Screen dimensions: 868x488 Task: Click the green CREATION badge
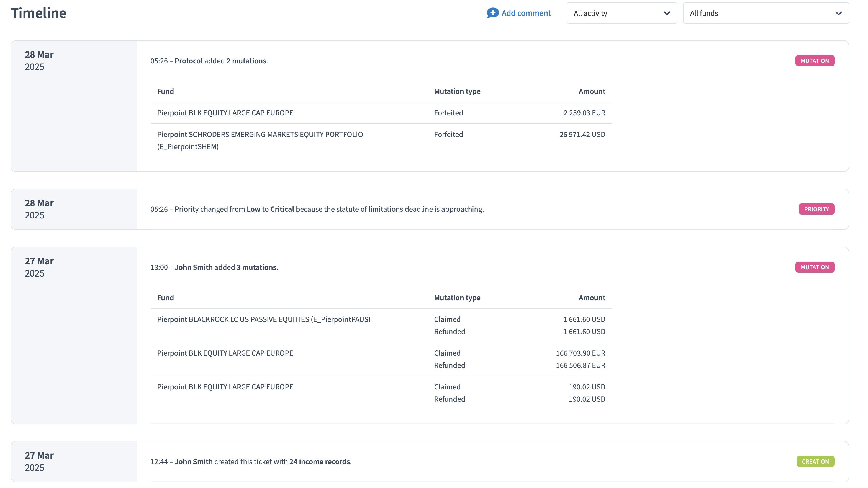click(815, 461)
